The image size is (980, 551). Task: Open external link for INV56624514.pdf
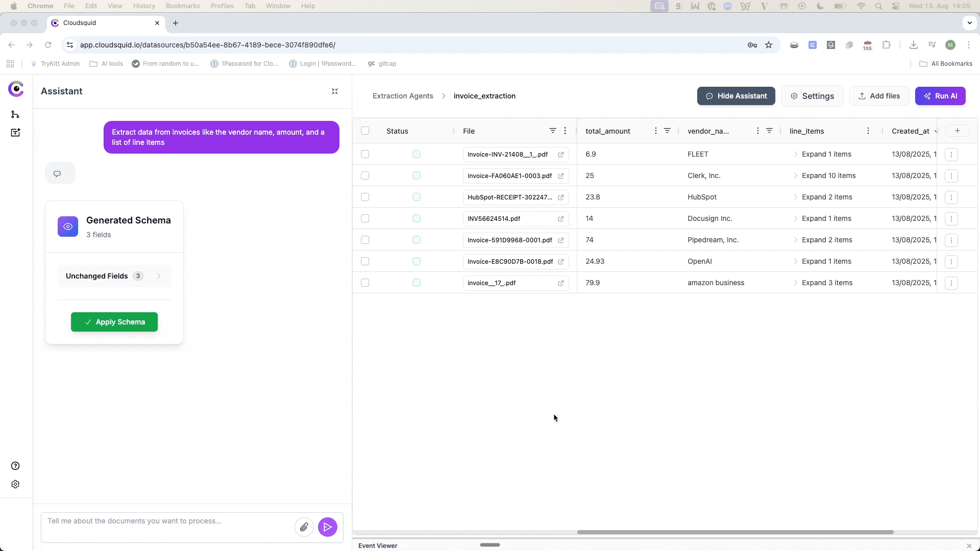(560, 219)
